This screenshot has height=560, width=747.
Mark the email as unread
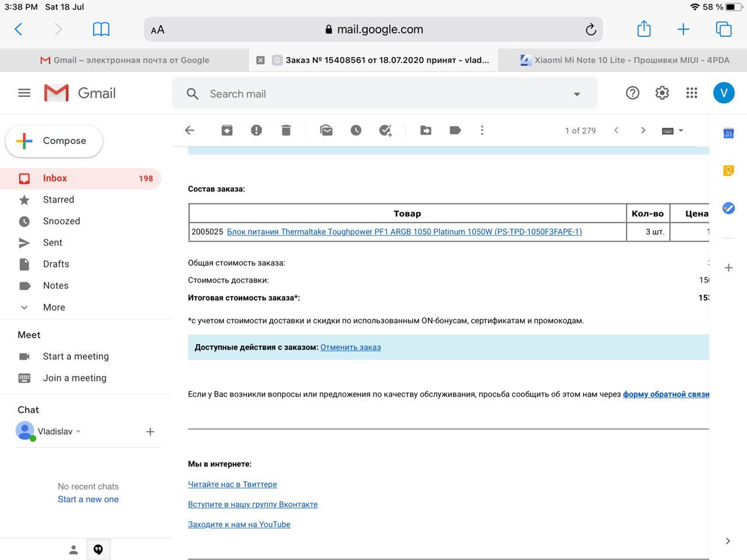pyautogui.click(x=326, y=130)
